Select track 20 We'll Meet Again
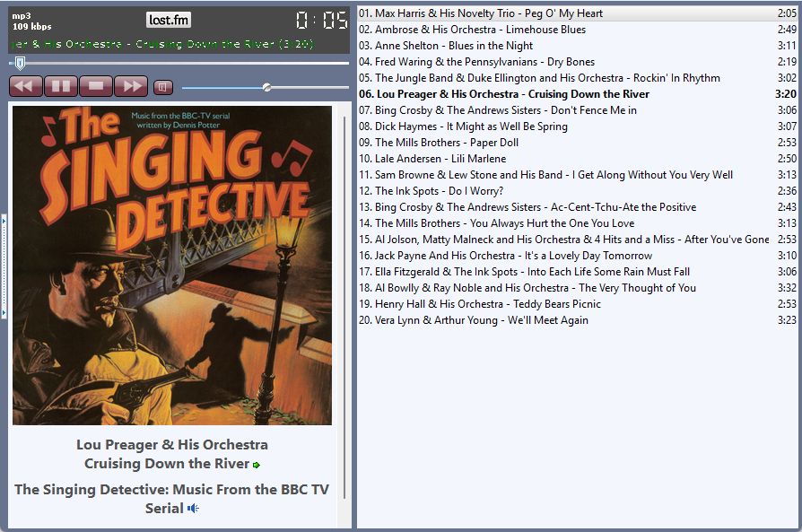The height and width of the screenshot is (532, 802). (578, 320)
